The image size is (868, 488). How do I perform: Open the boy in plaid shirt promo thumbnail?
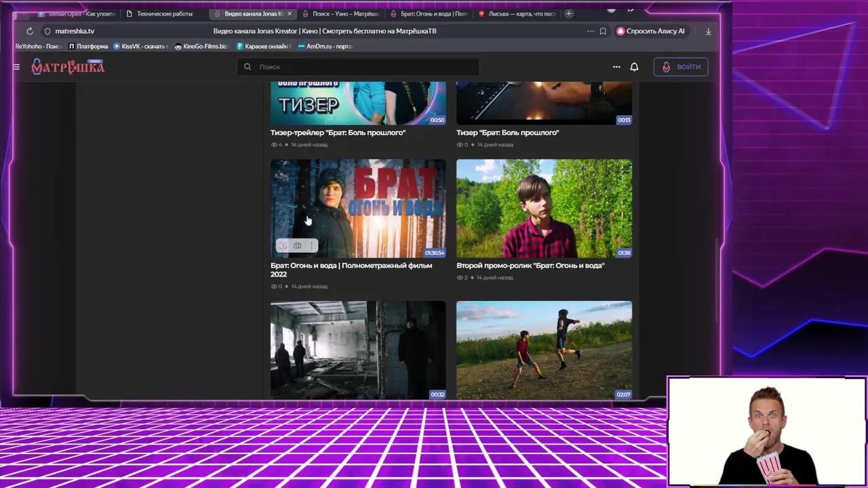(544, 208)
